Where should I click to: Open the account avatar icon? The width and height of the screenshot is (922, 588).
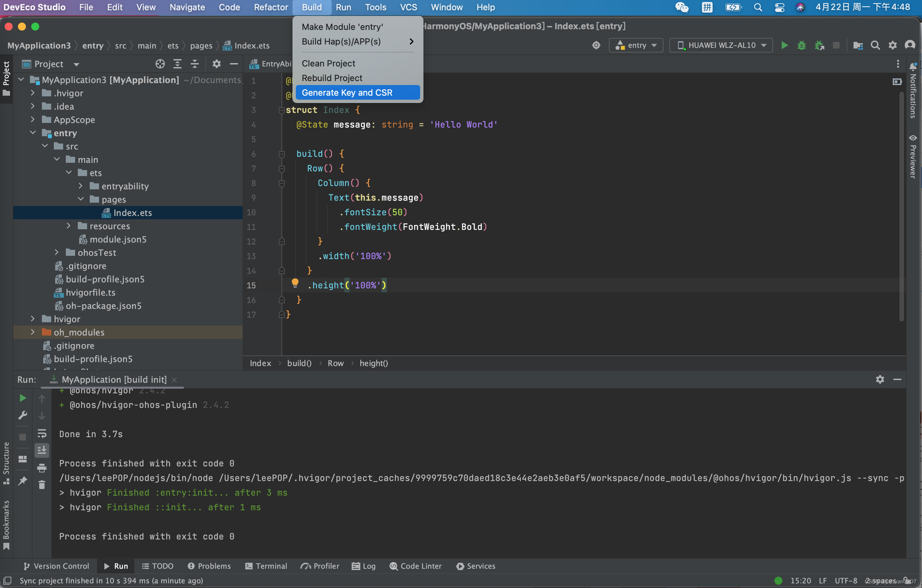(x=910, y=45)
